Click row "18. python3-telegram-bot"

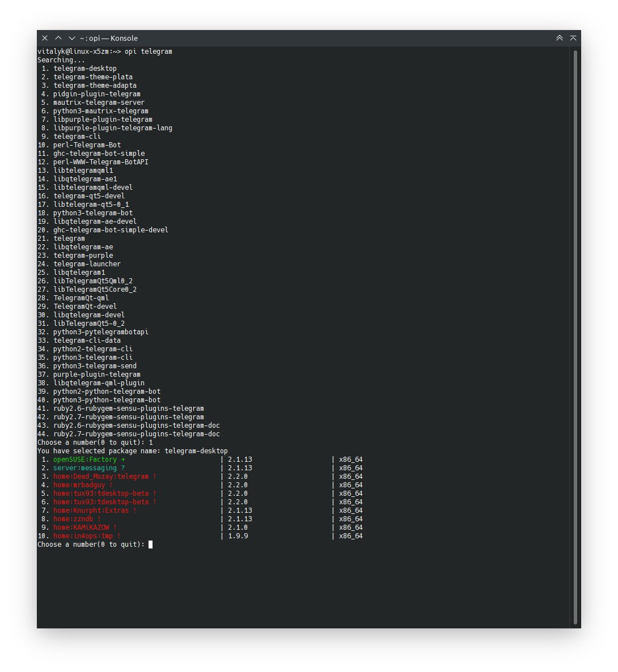tap(85, 213)
